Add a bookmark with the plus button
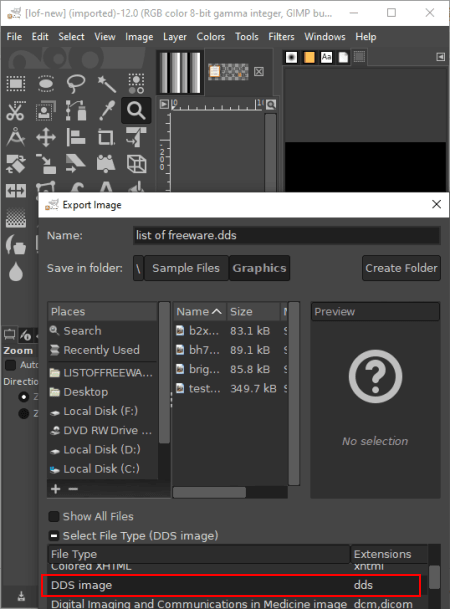 pos(56,489)
